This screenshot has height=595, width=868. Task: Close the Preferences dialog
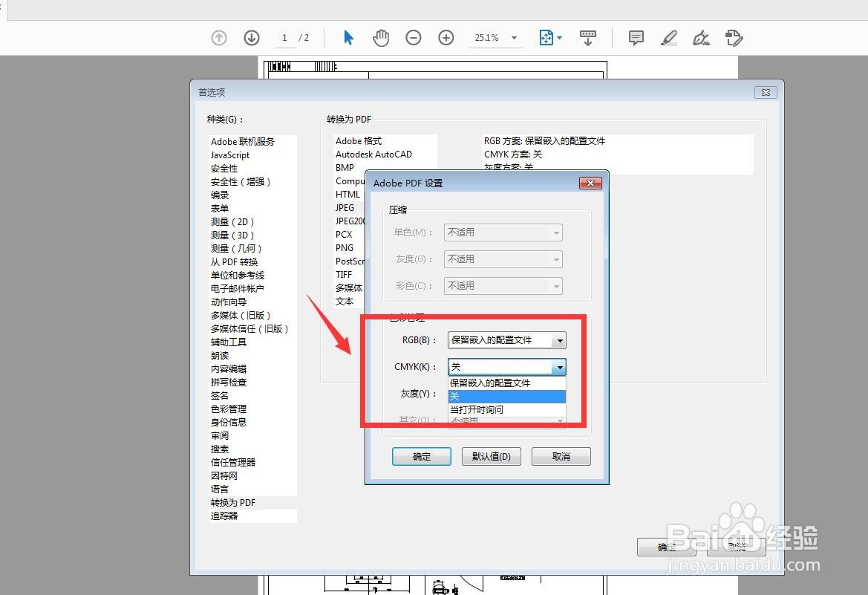(x=766, y=93)
